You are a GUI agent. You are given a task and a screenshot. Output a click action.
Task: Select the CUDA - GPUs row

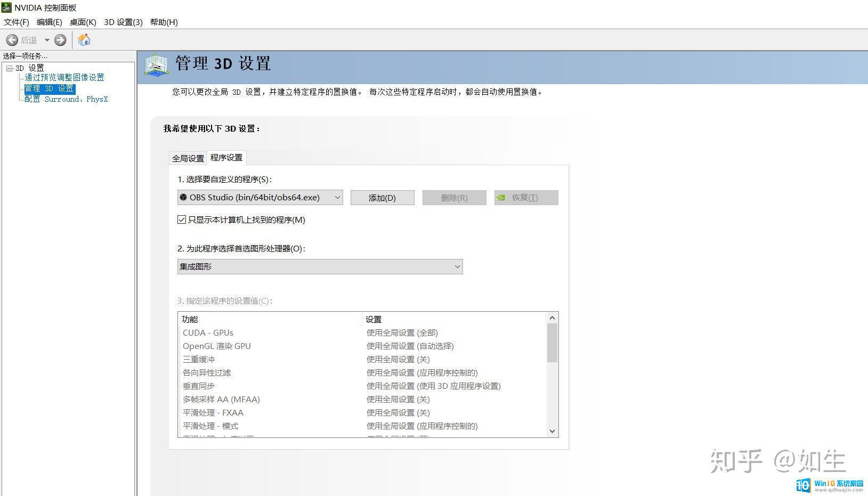362,332
